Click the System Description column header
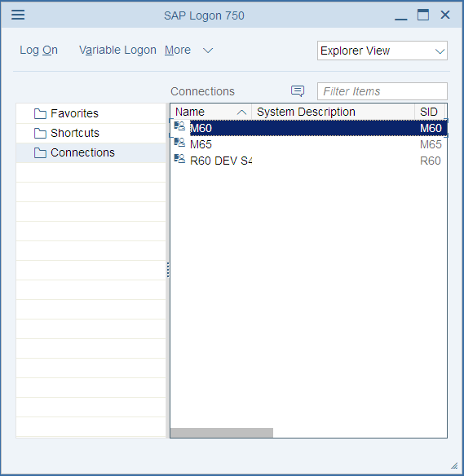The height and width of the screenshot is (476, 464). [x=333, y=112]
